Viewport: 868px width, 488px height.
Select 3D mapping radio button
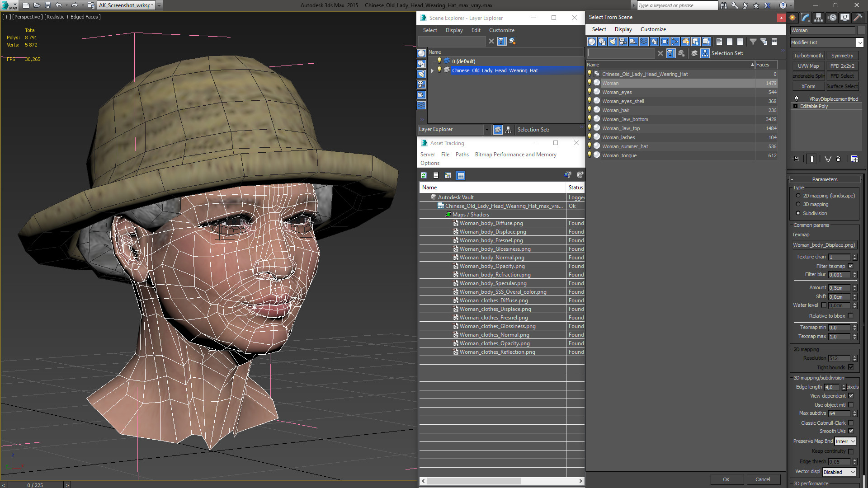798,204
